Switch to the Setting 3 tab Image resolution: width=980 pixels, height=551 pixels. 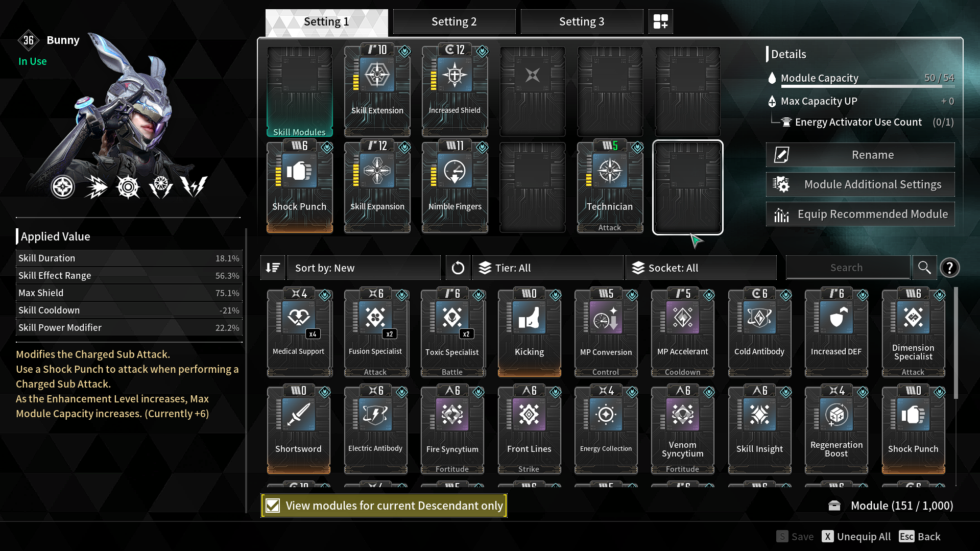pos(582,21)
